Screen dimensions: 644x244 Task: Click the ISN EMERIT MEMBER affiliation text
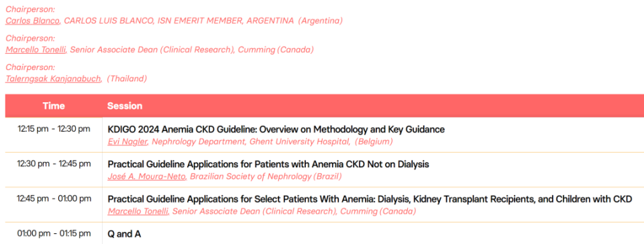click(x=200, y=21)
